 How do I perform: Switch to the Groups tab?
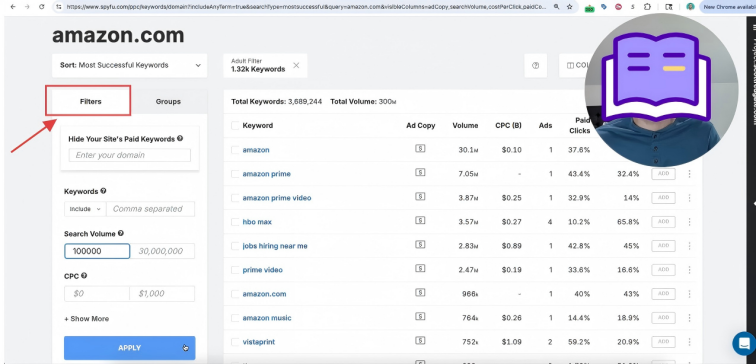(x=168, y=101)
